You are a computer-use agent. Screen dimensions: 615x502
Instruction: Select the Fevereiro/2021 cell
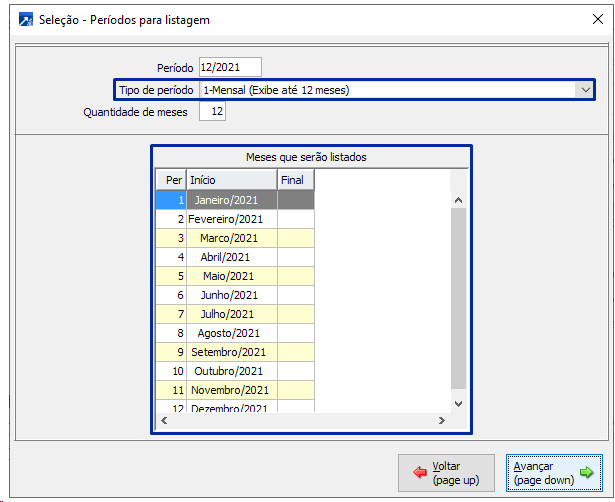coord(226,219)
